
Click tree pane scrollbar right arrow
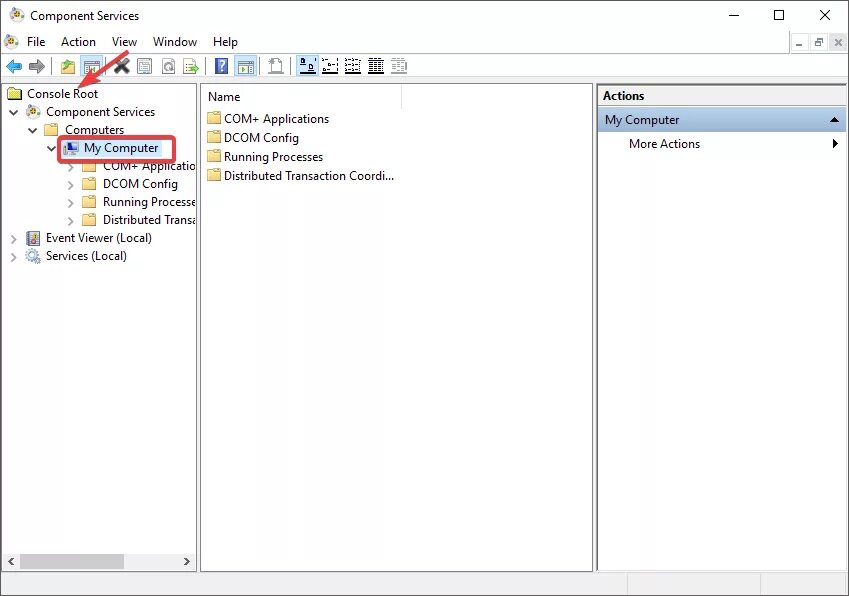pyautogui.click(x=187, y=561)
